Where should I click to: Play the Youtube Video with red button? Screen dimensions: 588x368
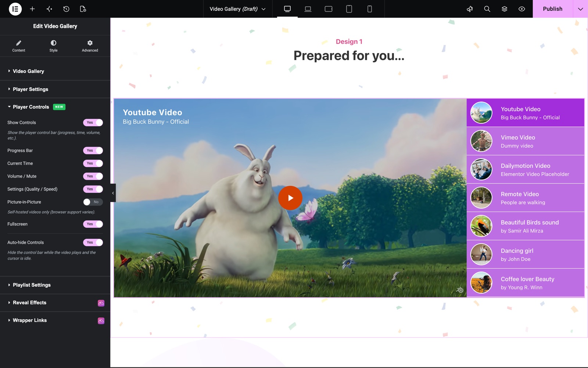290,198
